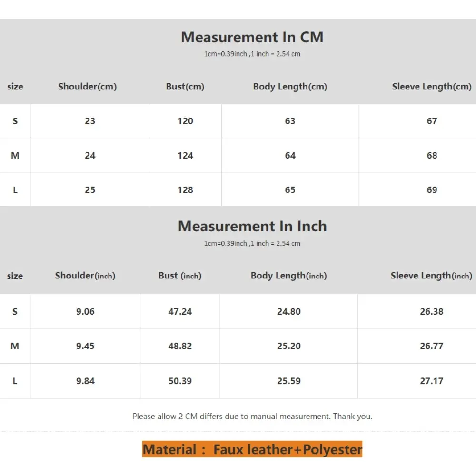
Task: Click bust value 124 for size M
Action: [185, 156]
